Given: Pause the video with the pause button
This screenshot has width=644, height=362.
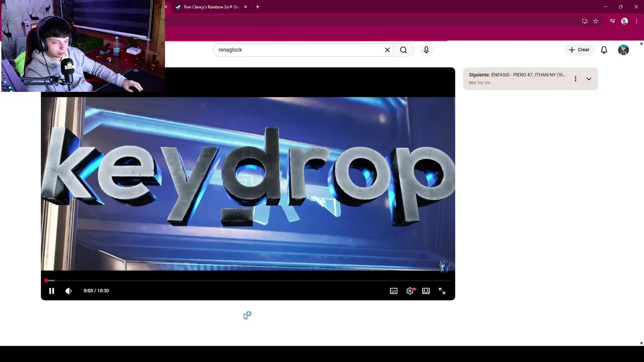Looking at the screenshot, I should tap(51, 291).
